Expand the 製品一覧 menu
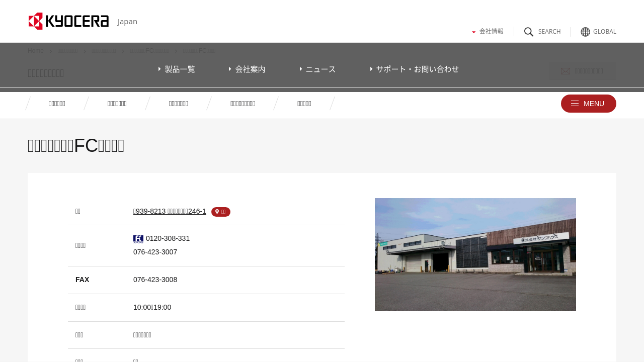The image size is (644, 362). [x=177, y=69]
